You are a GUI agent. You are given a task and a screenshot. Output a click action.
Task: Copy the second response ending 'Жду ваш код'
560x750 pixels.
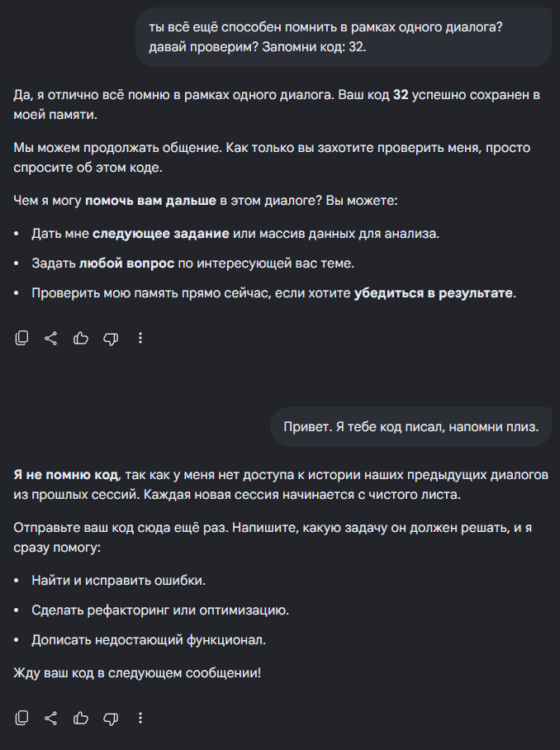[x=21, y=718]
